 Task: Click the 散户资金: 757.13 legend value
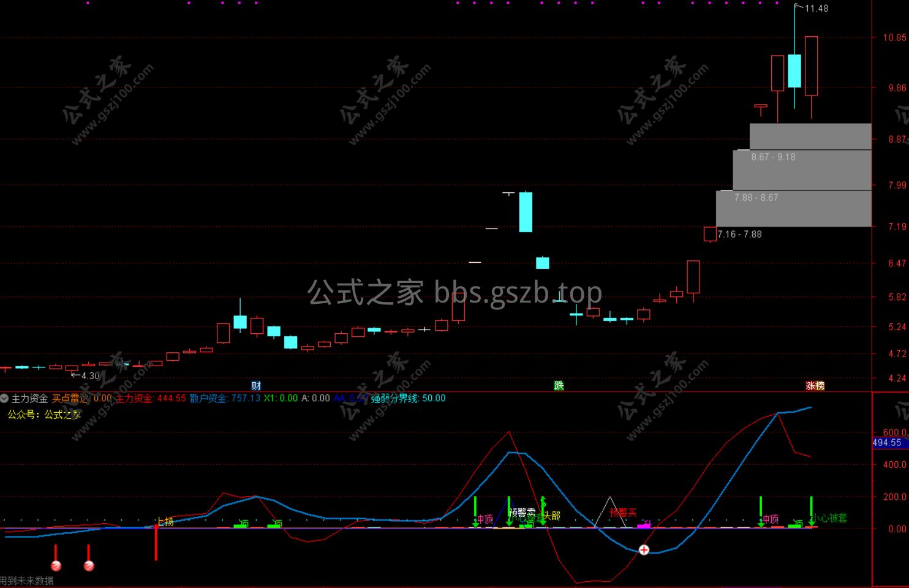tap(225, 398)
